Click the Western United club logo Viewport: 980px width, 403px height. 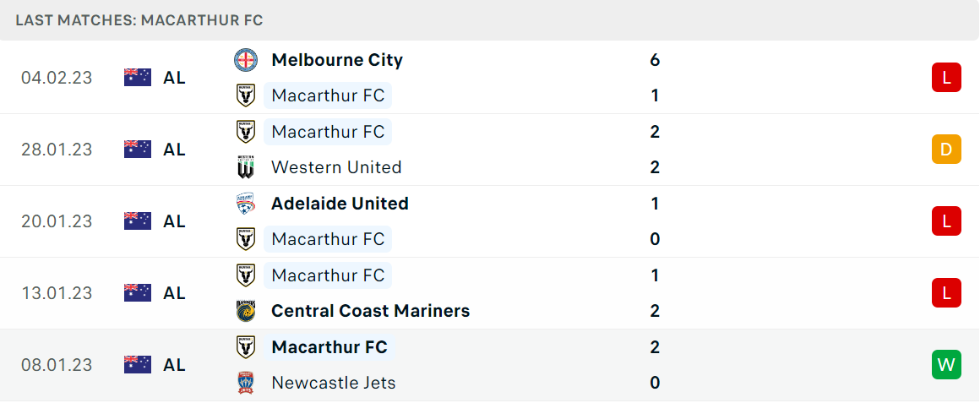pos(246,167)
